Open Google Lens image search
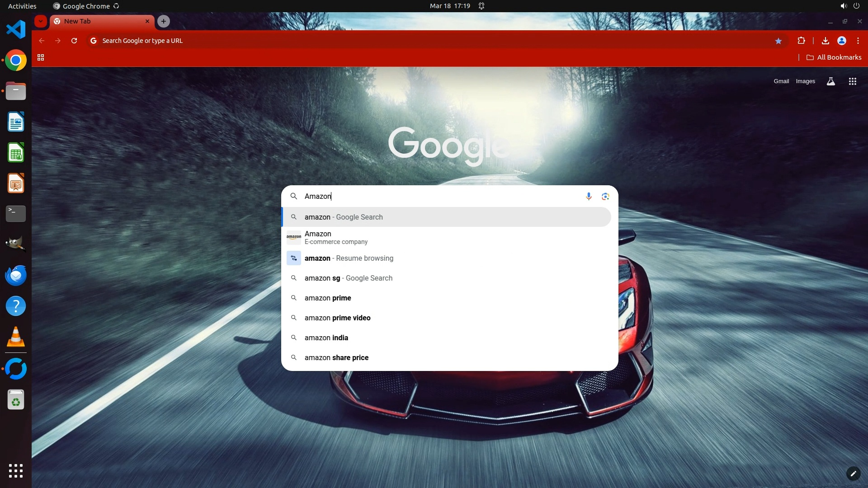 (605, 196)
